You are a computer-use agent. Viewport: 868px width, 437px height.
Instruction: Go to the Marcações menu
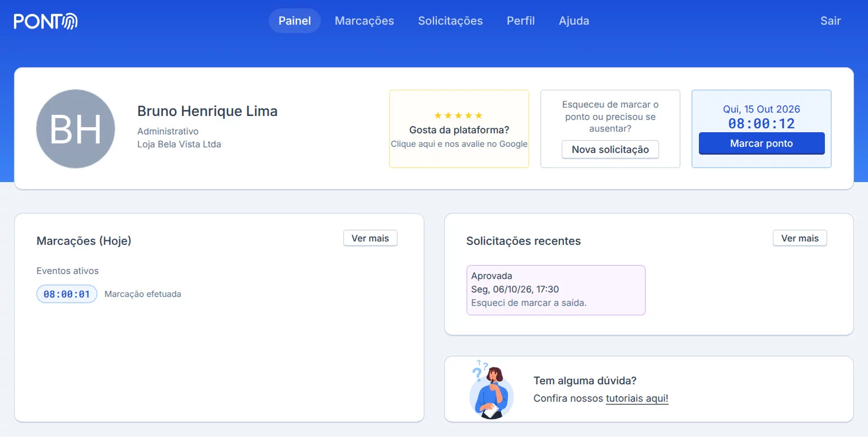coord(365,21)
